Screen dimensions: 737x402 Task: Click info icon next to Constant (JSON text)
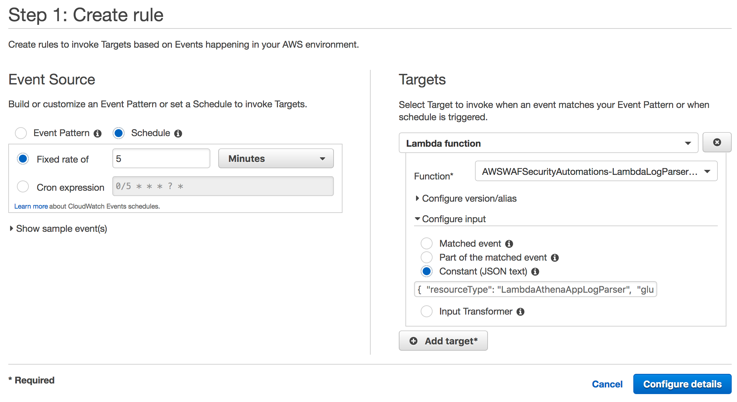pos(535,272)
